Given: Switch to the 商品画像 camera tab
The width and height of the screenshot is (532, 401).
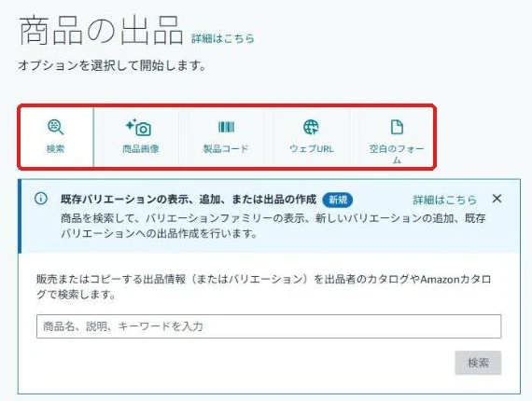Looking at the screenshot, I should point(140,137).
